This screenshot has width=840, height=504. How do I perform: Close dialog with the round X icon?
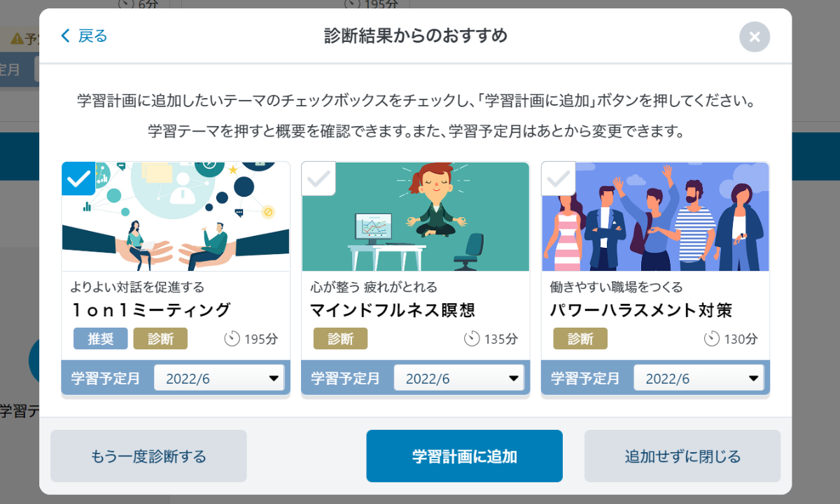click(755, 37)
